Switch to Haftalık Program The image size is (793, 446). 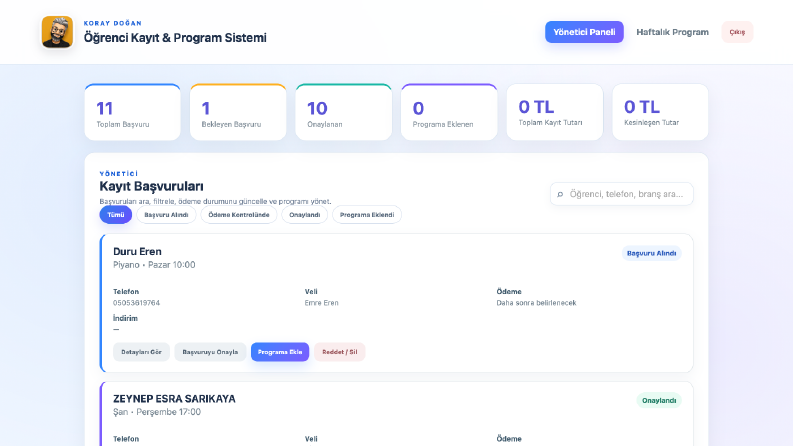tap(672, 32)
